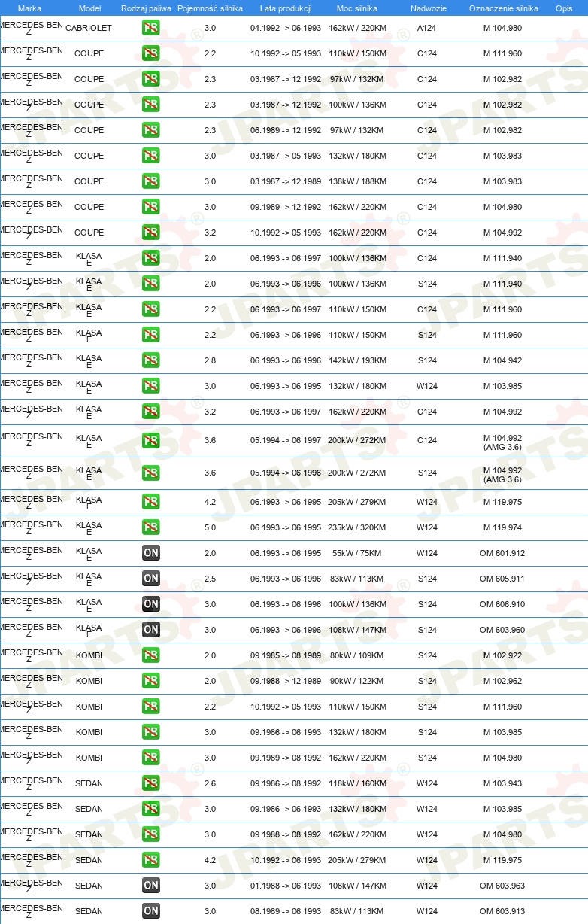
Task: Click the Pojemność silnika column header
Action: pos(211,8)
